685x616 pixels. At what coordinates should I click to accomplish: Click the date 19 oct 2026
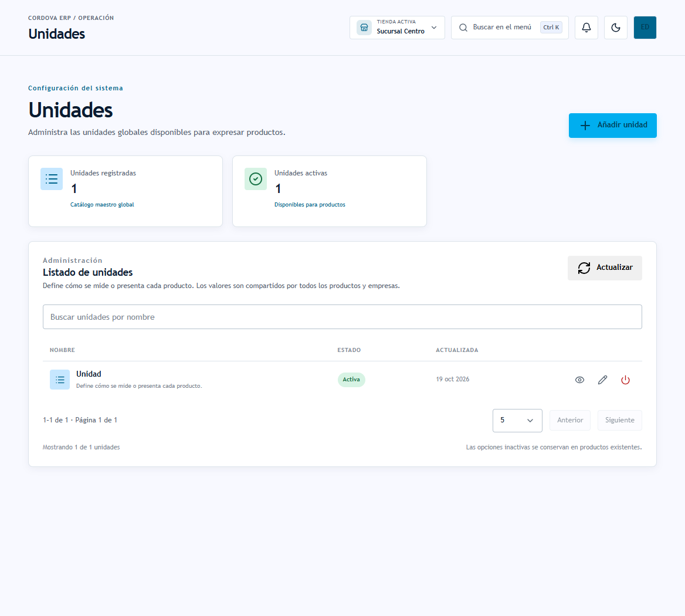(x=453, y=379)
